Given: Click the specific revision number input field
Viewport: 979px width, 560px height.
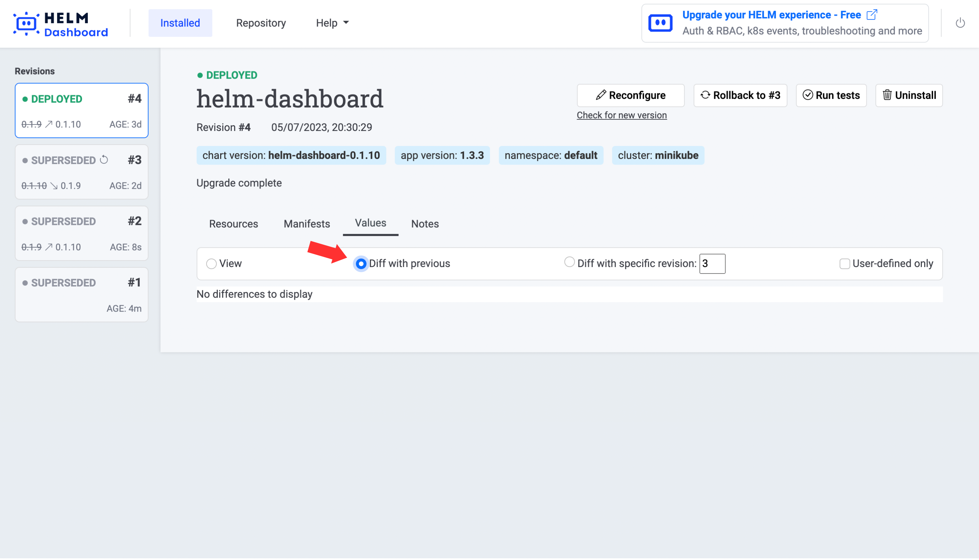Looking at the screenshot, I should coord(712,264).
